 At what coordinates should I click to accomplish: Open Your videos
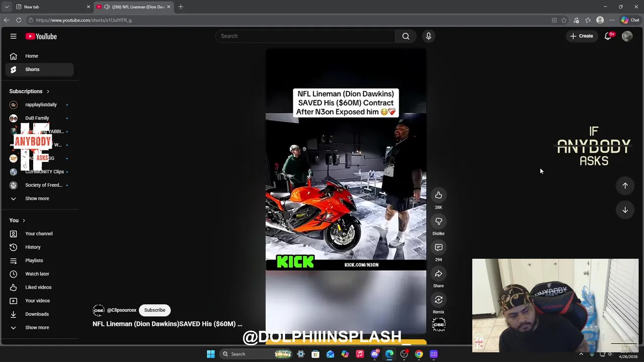coord(40,301)
